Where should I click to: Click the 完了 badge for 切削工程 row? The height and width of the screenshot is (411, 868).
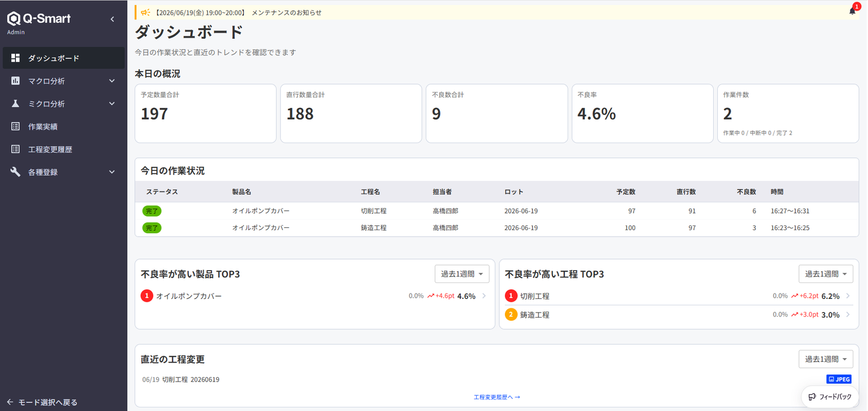pos(152,211)
